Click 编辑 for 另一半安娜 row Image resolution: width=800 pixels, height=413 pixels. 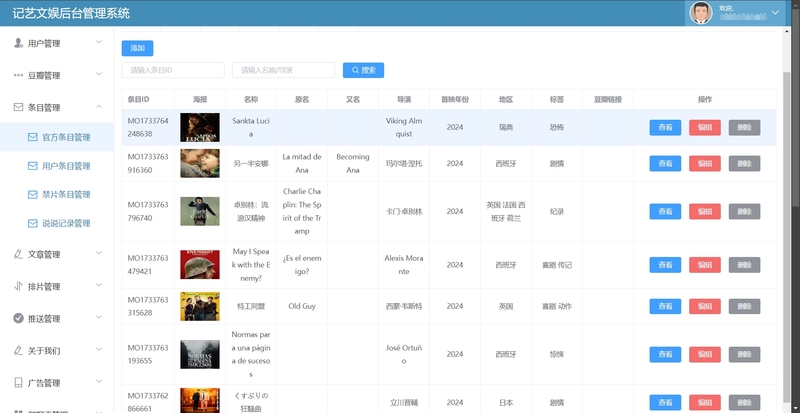point(705,163)
